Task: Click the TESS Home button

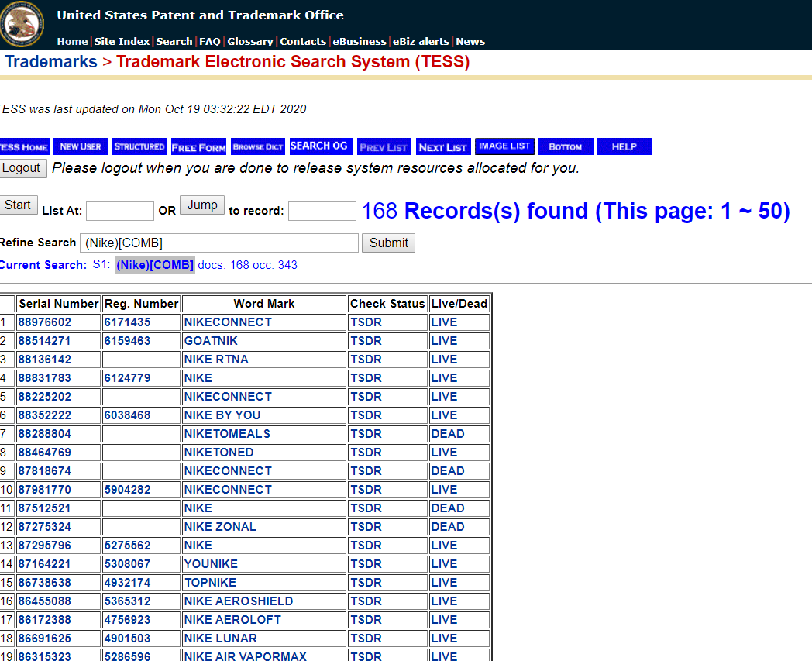Action: [24, 146]
